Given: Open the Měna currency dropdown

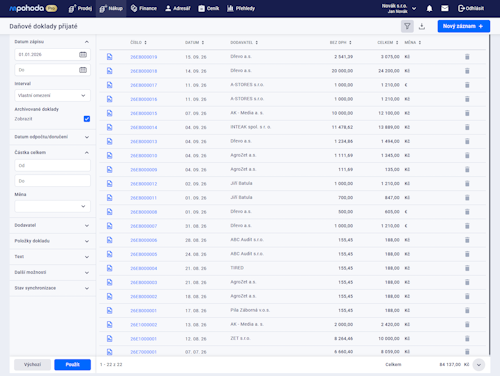Looking at the screenshot, I should point(52,206).
